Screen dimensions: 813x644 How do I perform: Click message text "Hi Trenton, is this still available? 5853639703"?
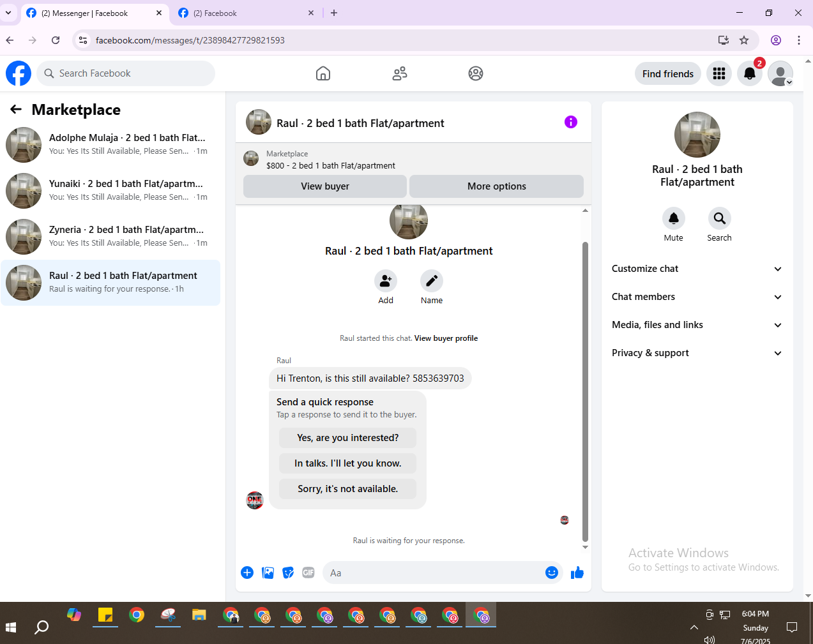[x=370, y=378]
